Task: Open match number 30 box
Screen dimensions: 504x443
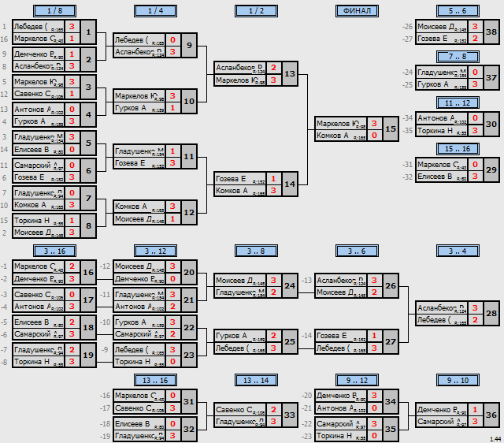Action: pyautogui.click(x=491, y=125)
